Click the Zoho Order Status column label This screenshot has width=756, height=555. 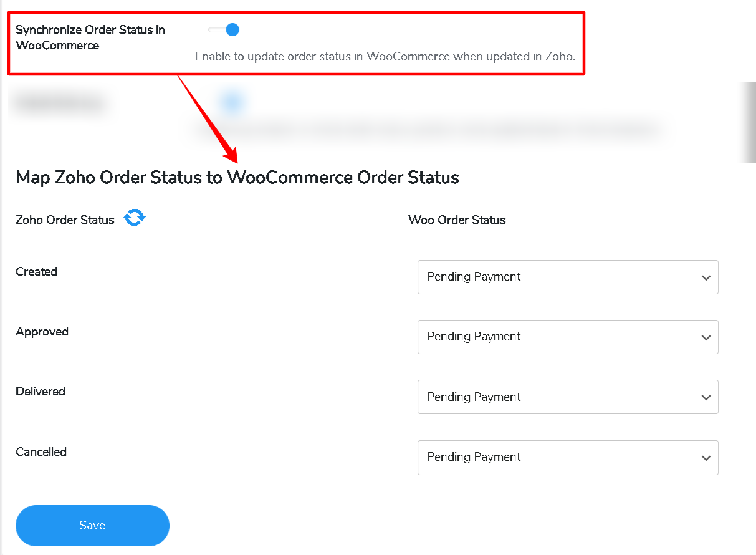64,220
